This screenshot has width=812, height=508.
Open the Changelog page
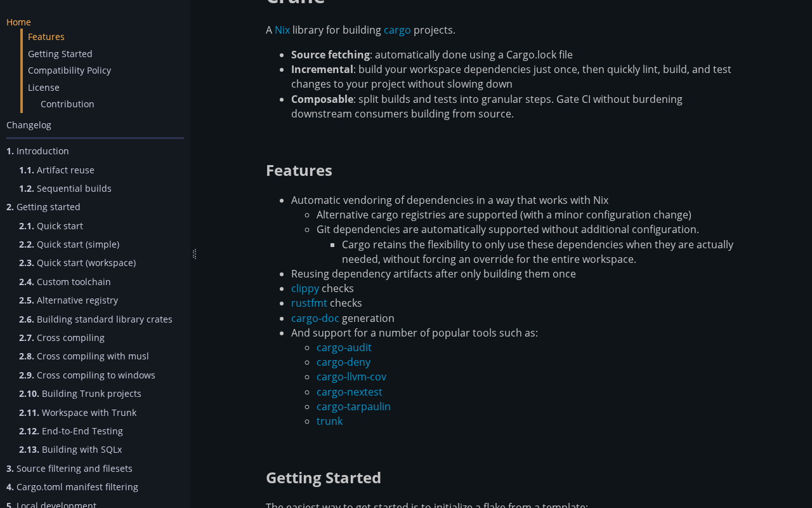pos(29,125)
